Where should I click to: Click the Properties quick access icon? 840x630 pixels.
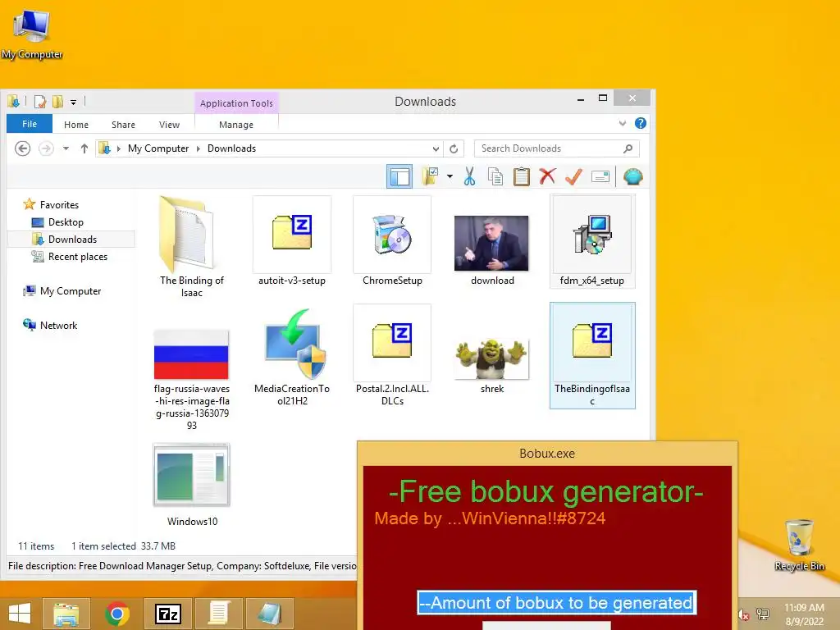click(39, 101)
